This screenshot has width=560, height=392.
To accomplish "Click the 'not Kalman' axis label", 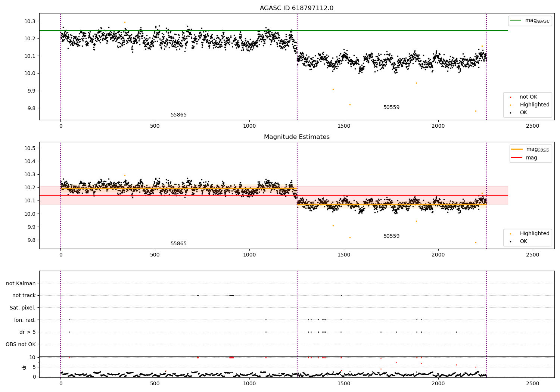I will pos(21,283).
